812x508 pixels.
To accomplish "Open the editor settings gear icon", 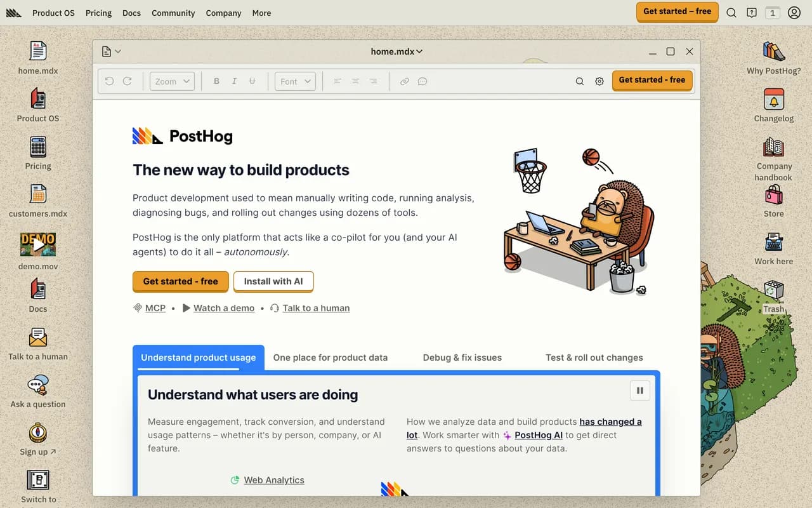I will [x=599, y=81].
